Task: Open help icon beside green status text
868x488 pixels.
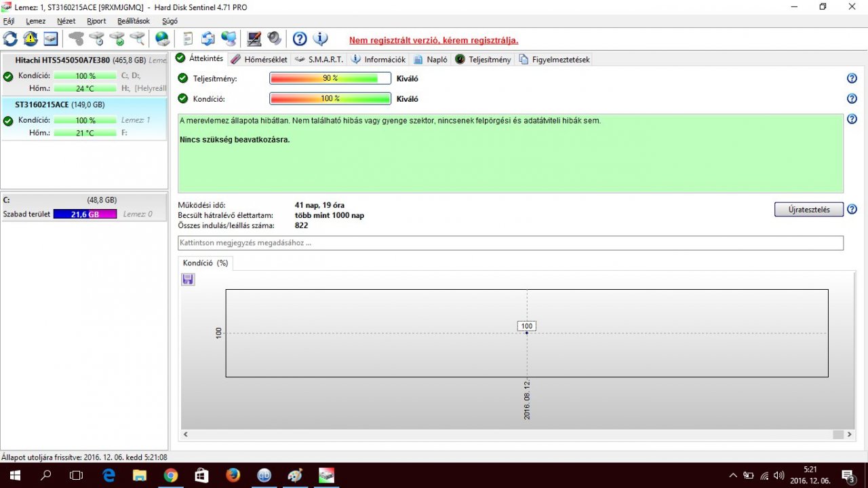Action: click(852, 119)
